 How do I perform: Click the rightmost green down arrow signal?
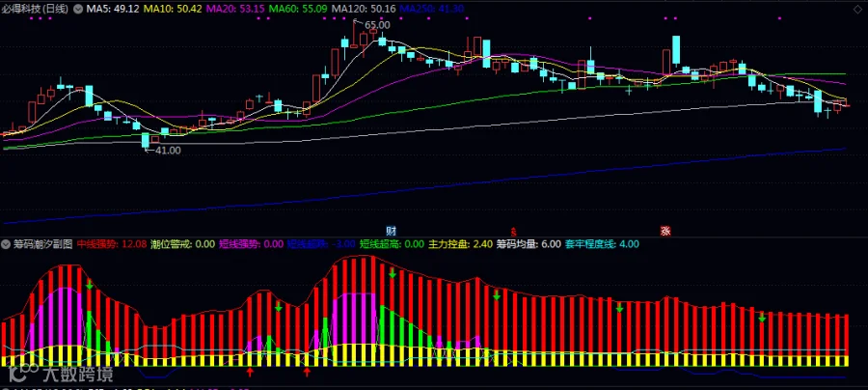[x=762, y=318]
